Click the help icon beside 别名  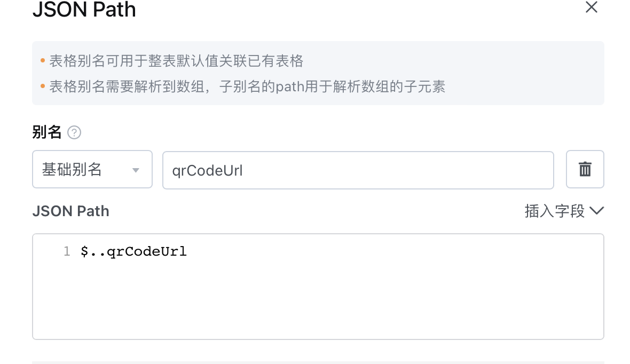pos(74,132)
